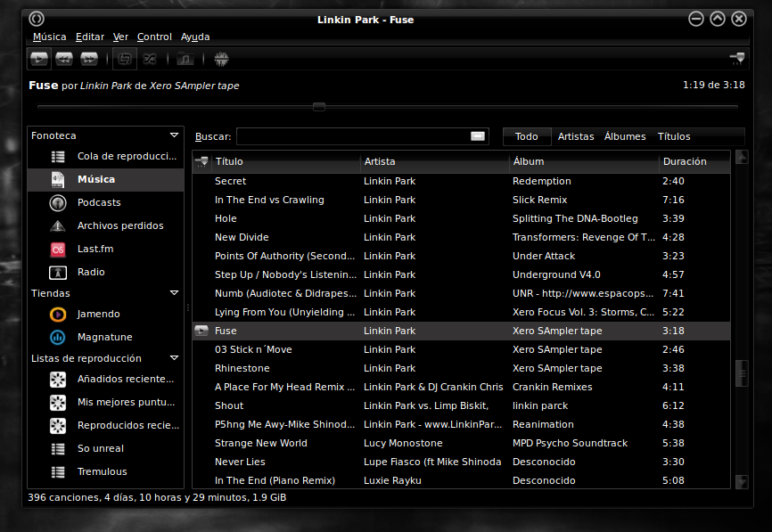
Task: Toggle repeat mode in the toolbar
Action: [125, 59]
